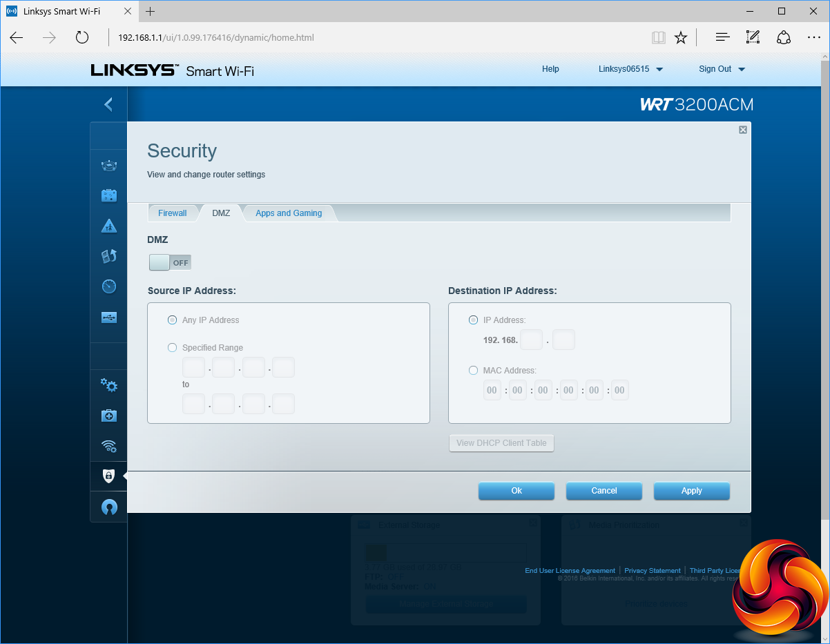Refresh the page in the browser
This screenshot has width=830, height=644.
(82, 37)
